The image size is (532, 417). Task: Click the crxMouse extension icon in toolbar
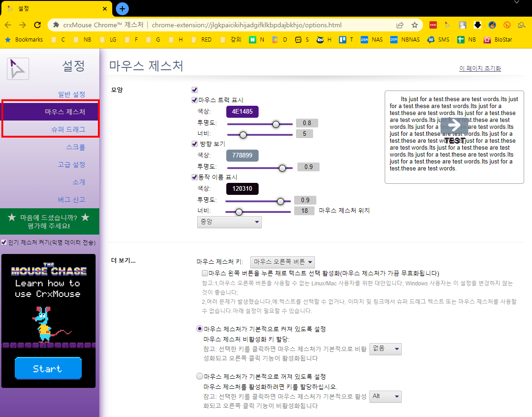point(447,25)
